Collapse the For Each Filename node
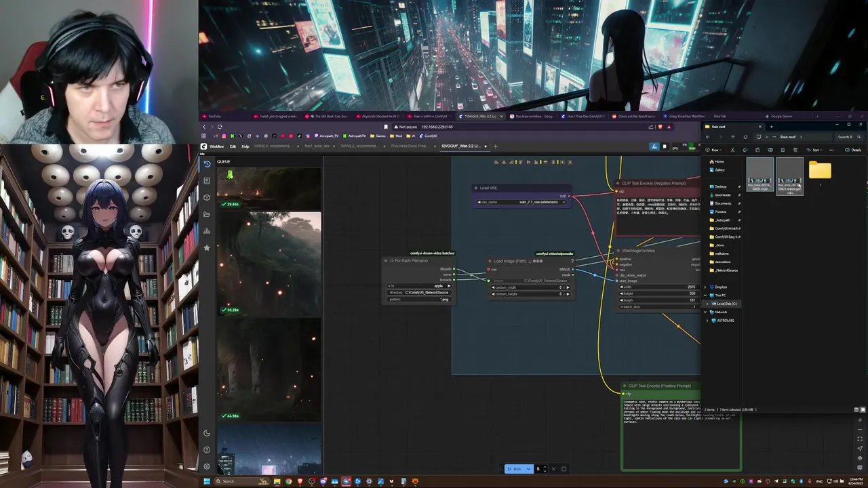This screenshot has width=868, height=488. click(386, 261)
